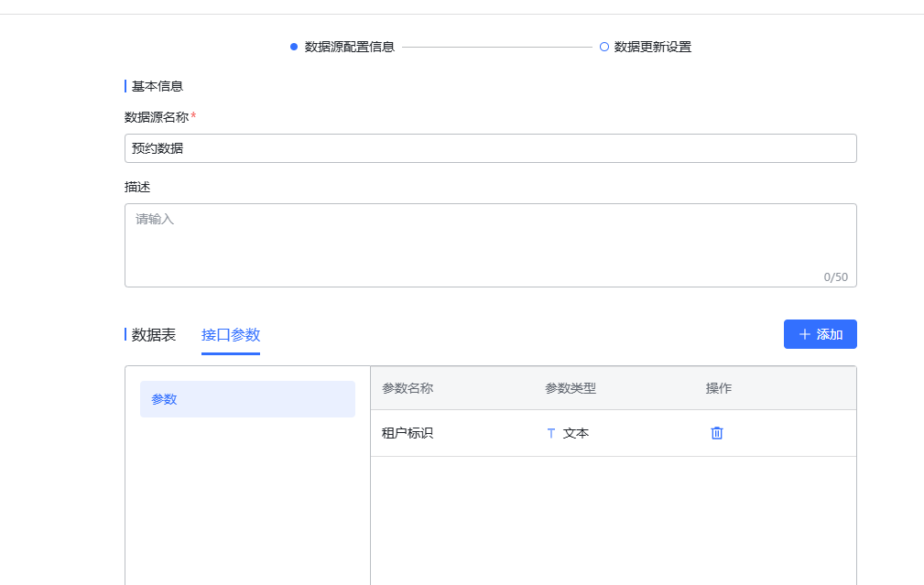924x585 pixels.
Task: Switch to the 数据表 tab
Action: point(154,335)
